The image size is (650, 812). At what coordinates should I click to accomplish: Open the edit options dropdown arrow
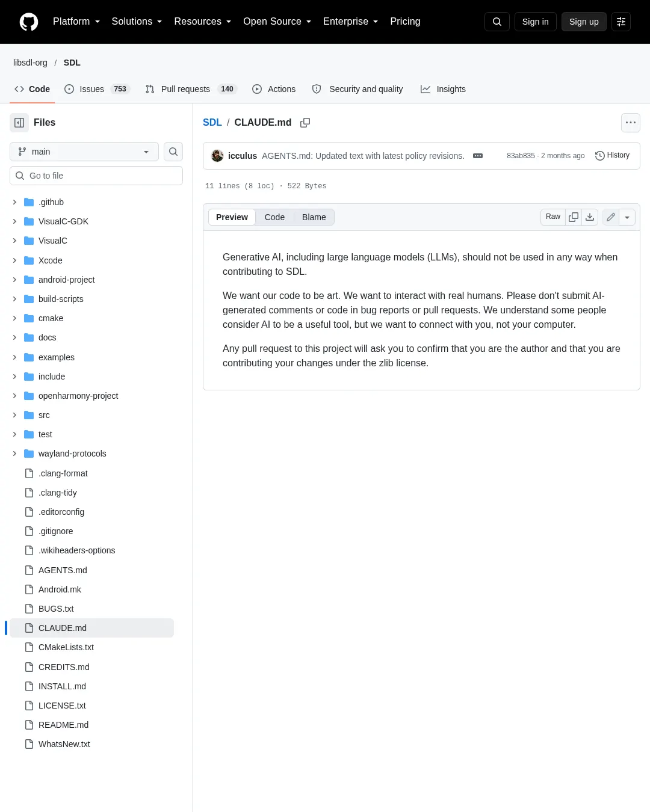(627, 217)
